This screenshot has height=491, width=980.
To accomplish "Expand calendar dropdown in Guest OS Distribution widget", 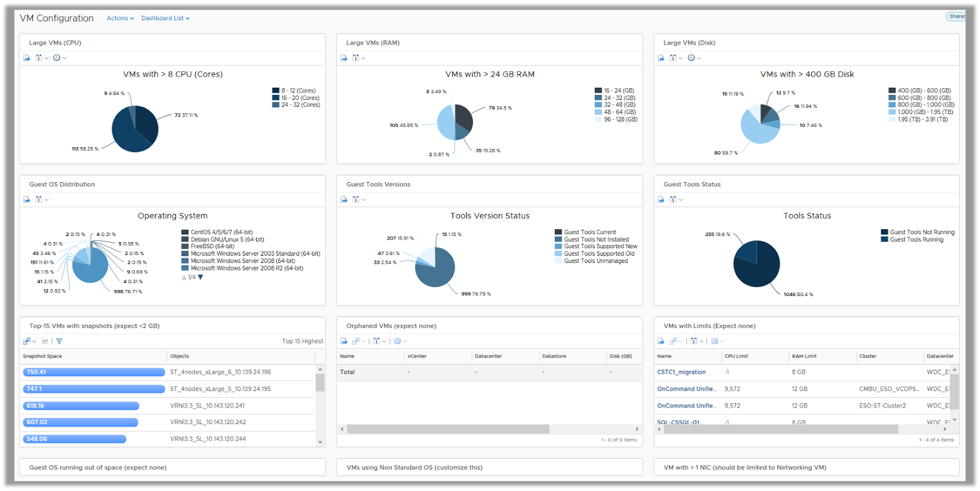I will (x=47, y=200).
